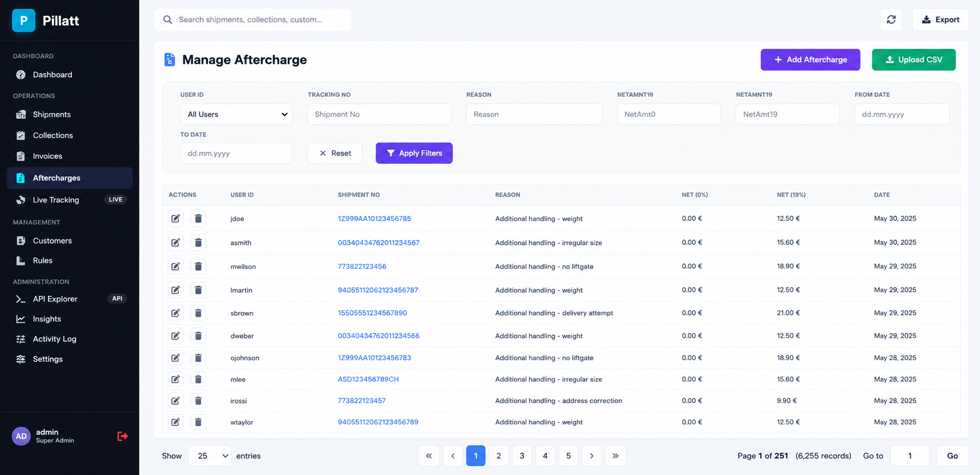Edit the asmith aftercharge row
The image size is (980, 475).
pos(175,242)
